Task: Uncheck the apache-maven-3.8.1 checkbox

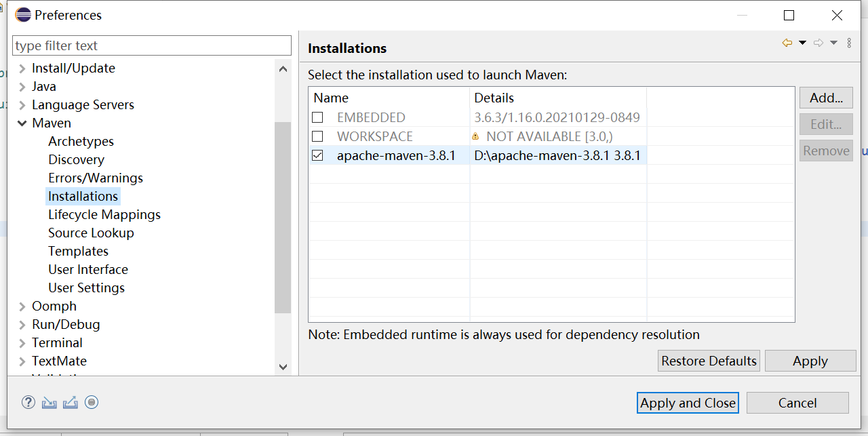Action: tap(317, 155)
